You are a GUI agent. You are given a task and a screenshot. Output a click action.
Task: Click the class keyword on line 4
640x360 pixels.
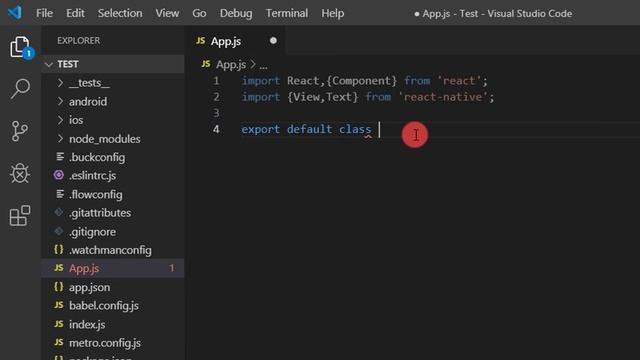tap(355, 129)
